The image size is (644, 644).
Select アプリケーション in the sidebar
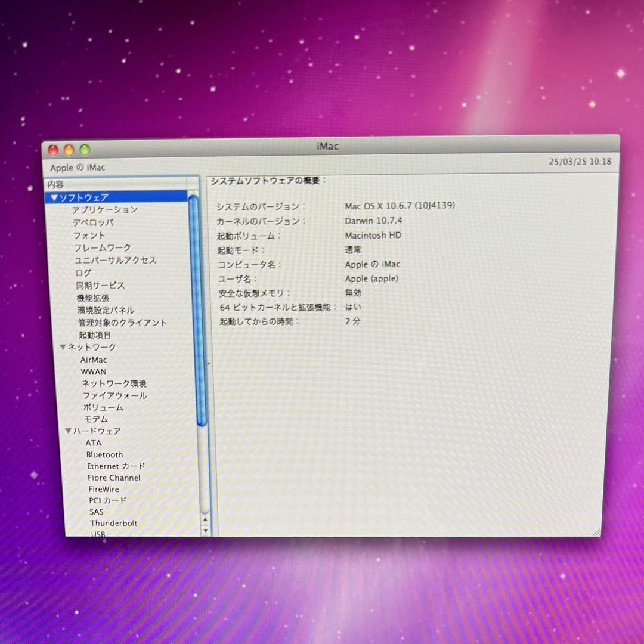click(105, 210)
